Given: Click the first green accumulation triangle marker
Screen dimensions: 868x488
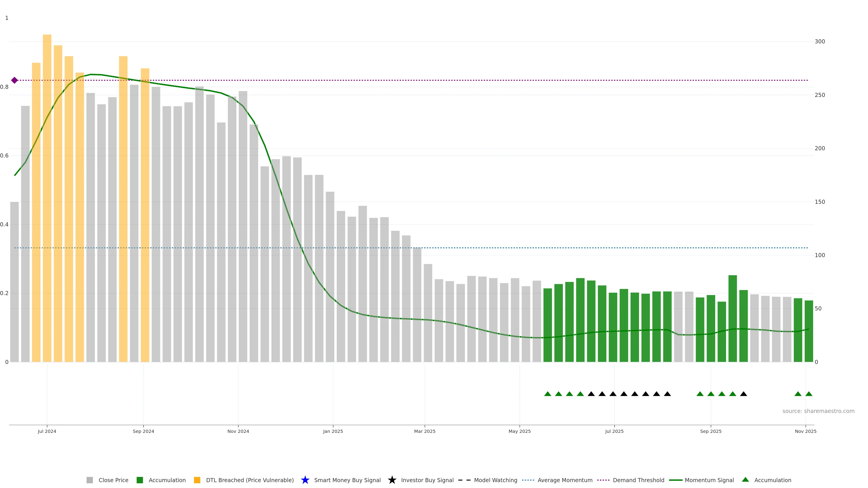Looking at the screenshot, I should pos(547,394).
